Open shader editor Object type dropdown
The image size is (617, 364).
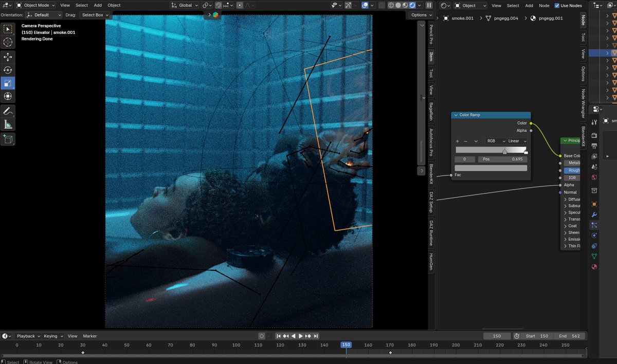tap(470, 5)
